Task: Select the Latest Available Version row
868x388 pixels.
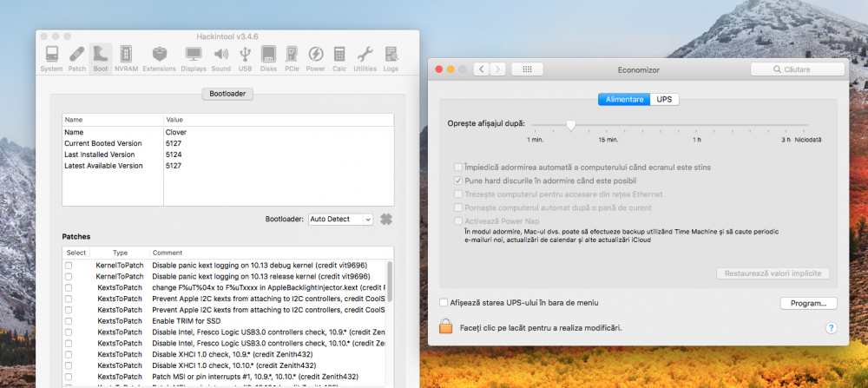Action: [228, 166]
